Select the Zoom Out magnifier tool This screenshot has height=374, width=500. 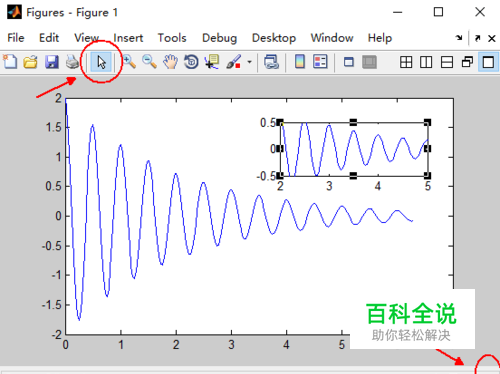click(149, 62)
